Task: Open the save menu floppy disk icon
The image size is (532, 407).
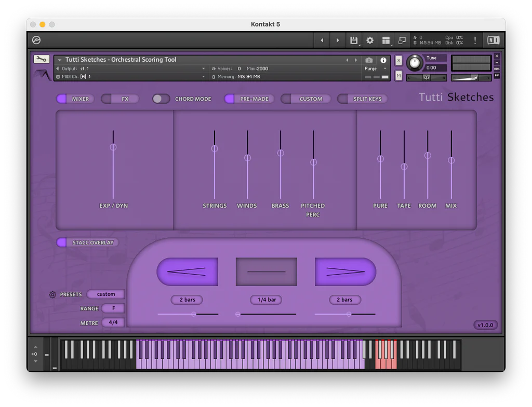Action: tap(354, 40)
